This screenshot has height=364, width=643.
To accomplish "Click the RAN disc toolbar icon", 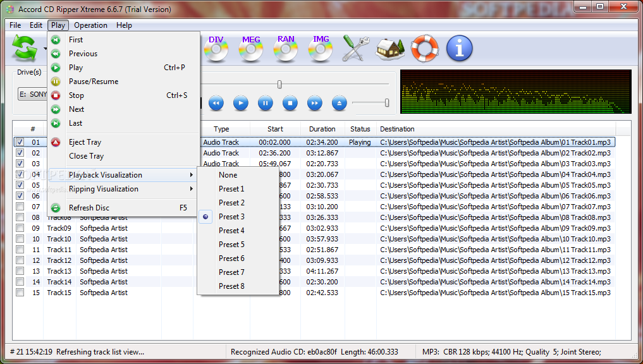I will (286, 49).
